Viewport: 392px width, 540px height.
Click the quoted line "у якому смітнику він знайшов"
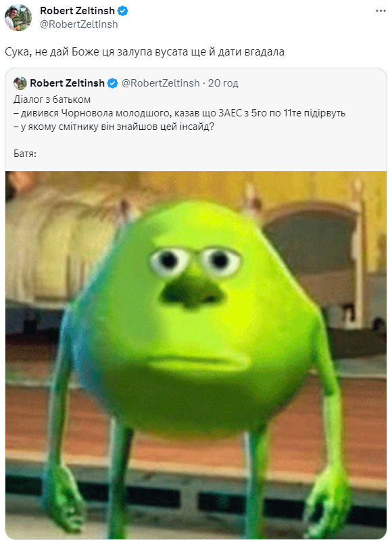tap(114, 127)
